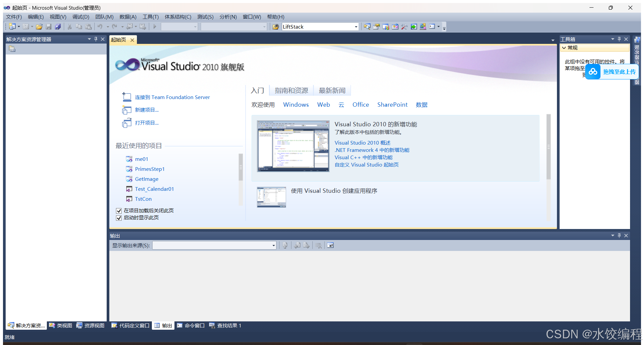
Task: Click the Start Page green arrow icon
Action: (x=413, y=27)
